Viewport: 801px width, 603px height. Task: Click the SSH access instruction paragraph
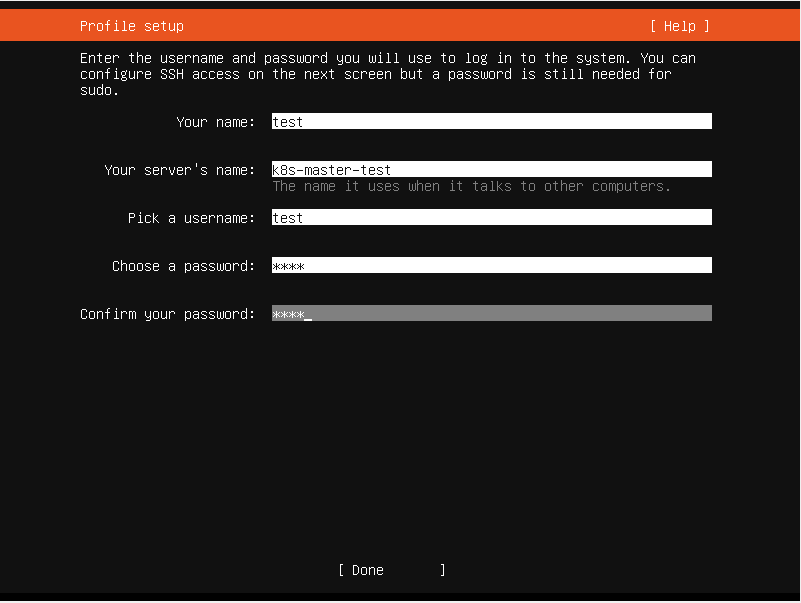click(387, 74)
